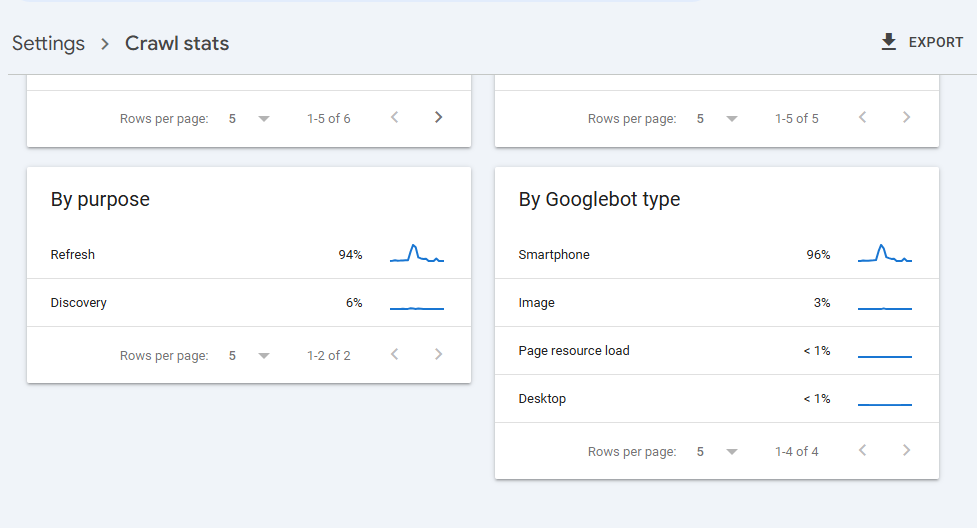Viewport: 977px width, 528px height.
Task: Click previous page arrow in 1-5 of 5 table
Action: click(862, 117)
